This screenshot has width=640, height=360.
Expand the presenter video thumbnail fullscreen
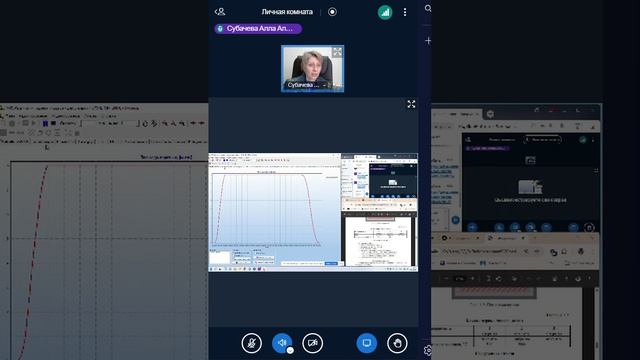(337, 52)
